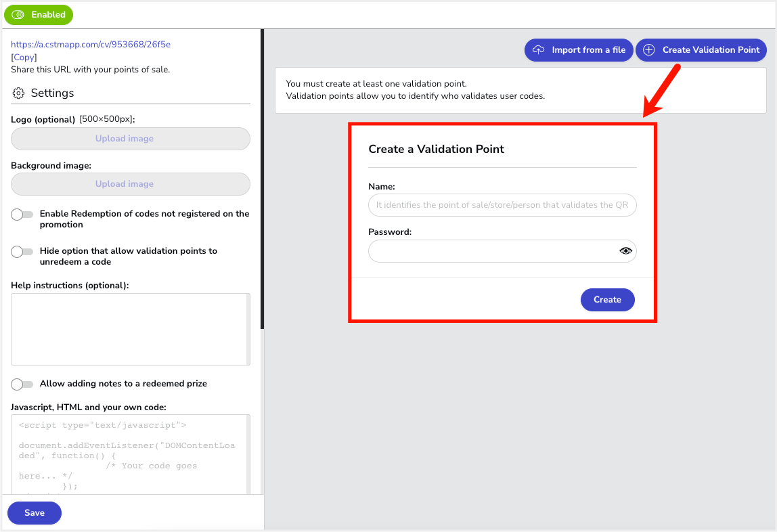Click the Settings gear icon

pos(19,93)
